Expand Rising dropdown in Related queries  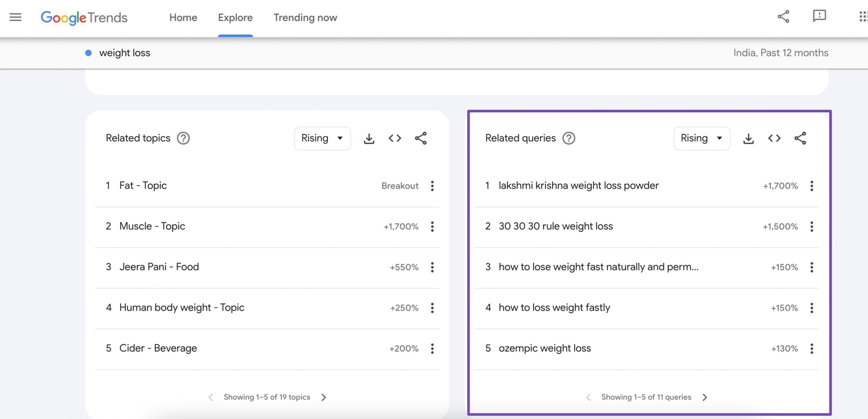coord(702,138)
